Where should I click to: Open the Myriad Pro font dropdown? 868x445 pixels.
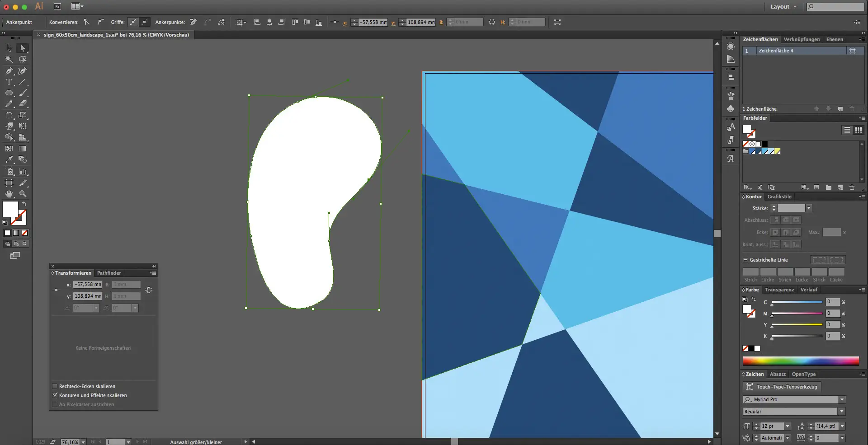pyautogui.click(x=842, y=399)
